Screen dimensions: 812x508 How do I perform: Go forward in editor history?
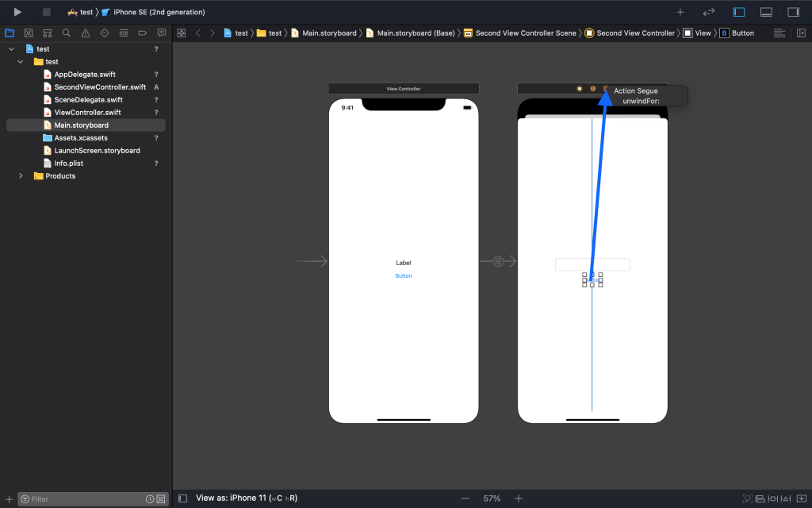click(x=213, y=33)
